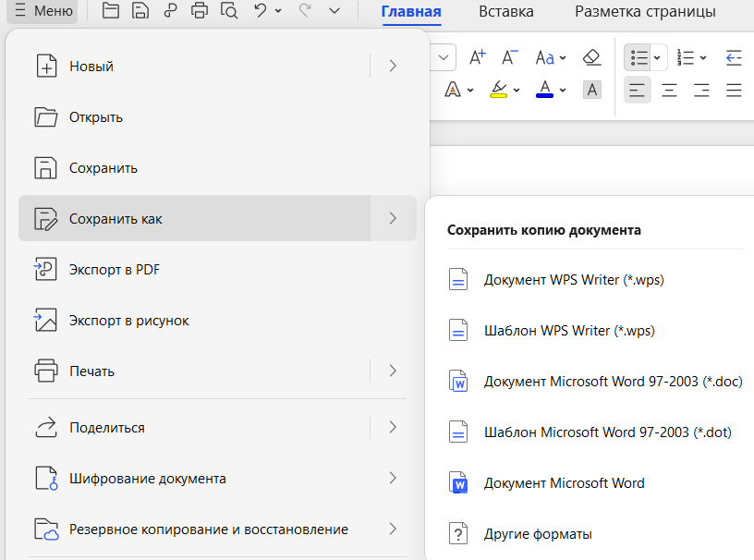This screenshot has width=754, height=560.
Task: Open the Меню hamburger button
Action: click(x=43, y=10)
